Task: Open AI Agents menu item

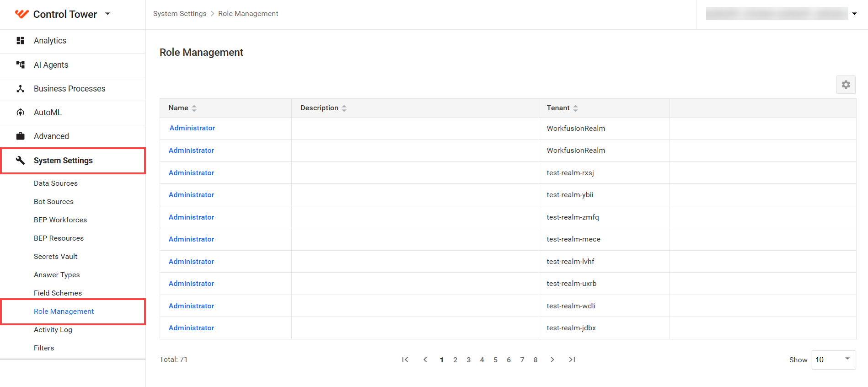Action: [x=73, y=65]
